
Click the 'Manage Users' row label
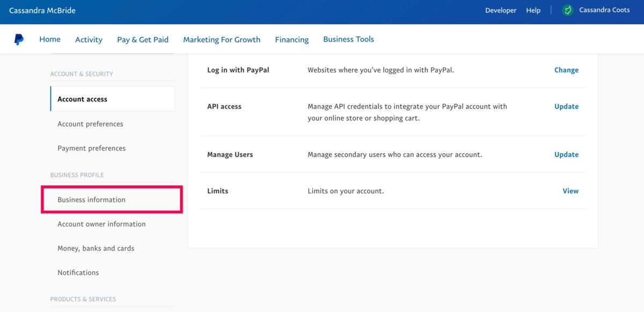[230, 154]
